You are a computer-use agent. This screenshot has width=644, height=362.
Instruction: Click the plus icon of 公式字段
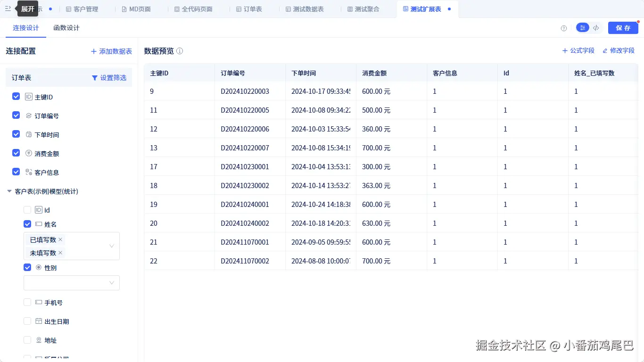click(x=565, y=50)
